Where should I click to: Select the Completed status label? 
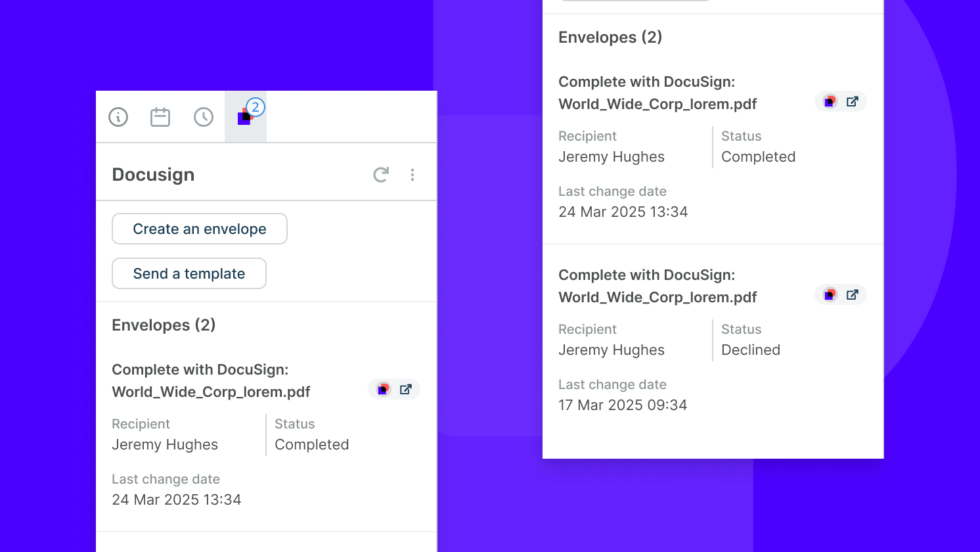click(x=311, y=444)
